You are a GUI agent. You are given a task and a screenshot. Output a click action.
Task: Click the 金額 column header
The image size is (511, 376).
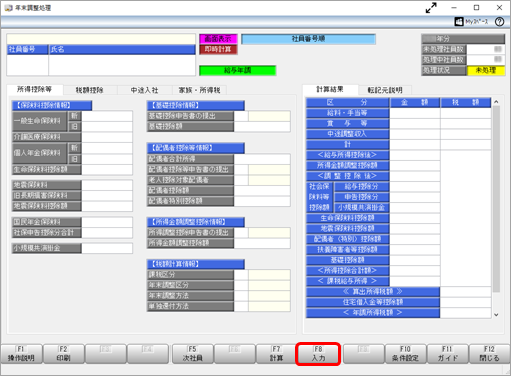[415, 102]
